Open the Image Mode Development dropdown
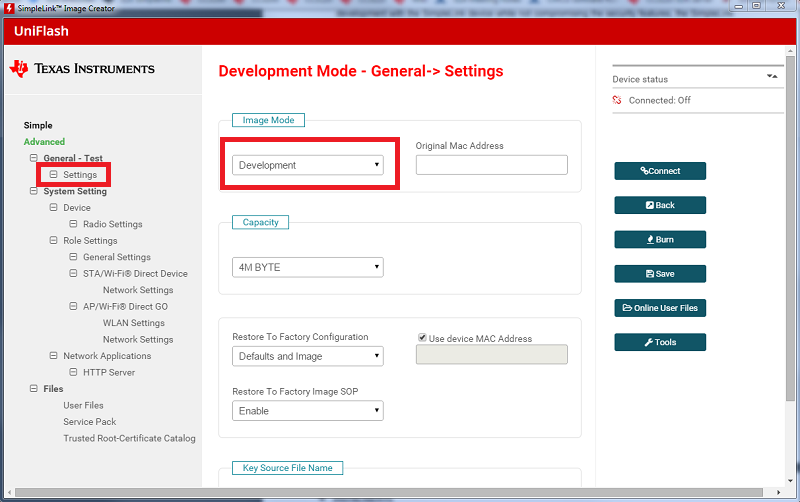 308,165
